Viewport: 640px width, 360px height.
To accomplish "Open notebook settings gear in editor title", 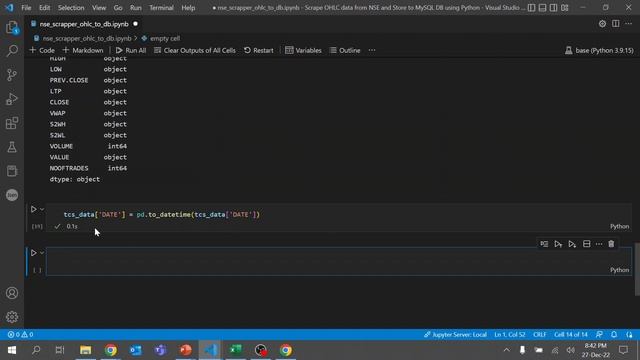I will click(x=602, y=24).
